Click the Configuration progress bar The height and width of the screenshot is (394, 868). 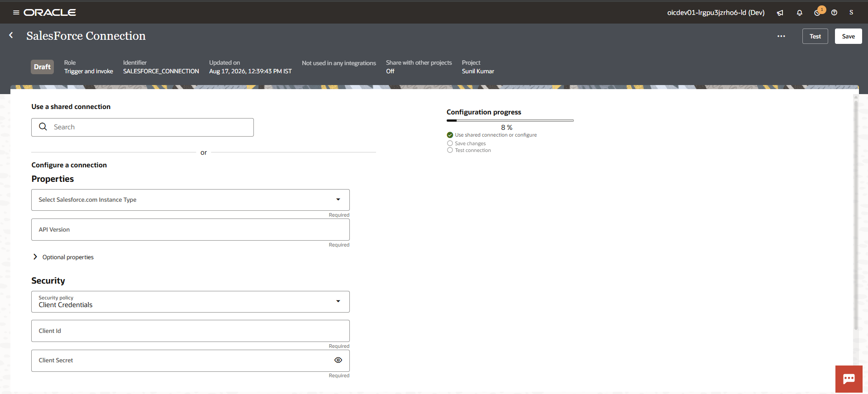click(x=510, y=120)
